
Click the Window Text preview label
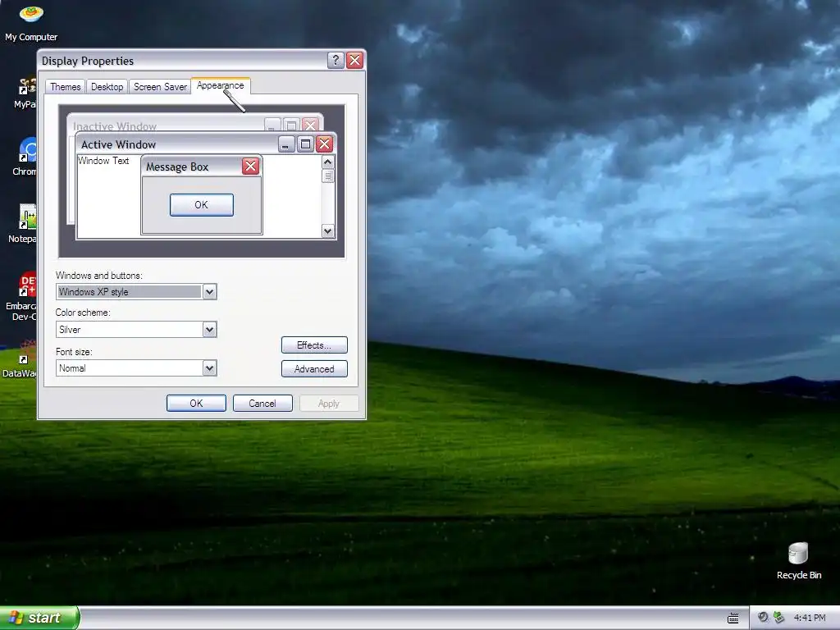point(103,161)
